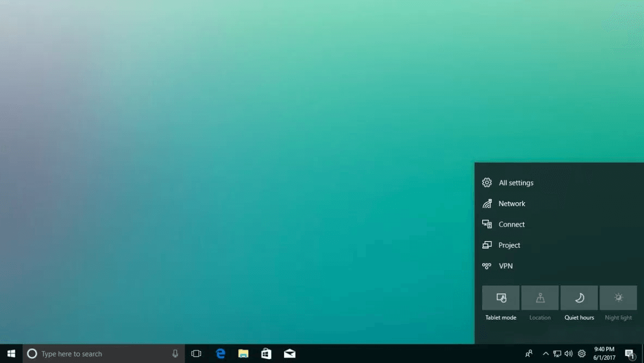Open the People icon in the tray
Screen dimensions: 644x363
coord(529,354)
